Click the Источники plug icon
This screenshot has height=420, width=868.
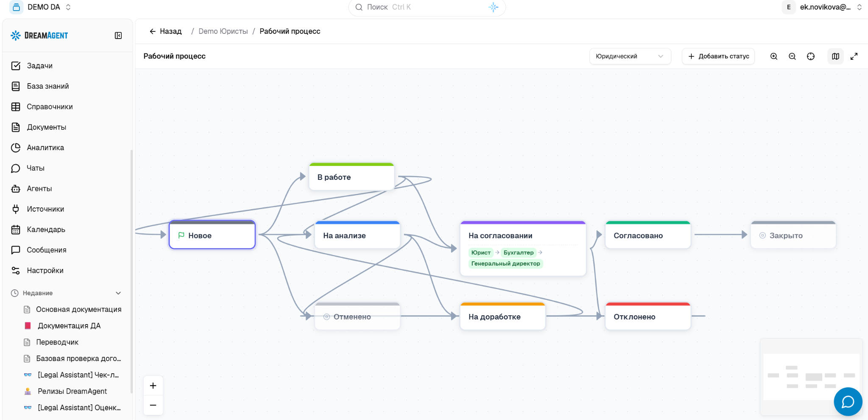tap(16, 209)
